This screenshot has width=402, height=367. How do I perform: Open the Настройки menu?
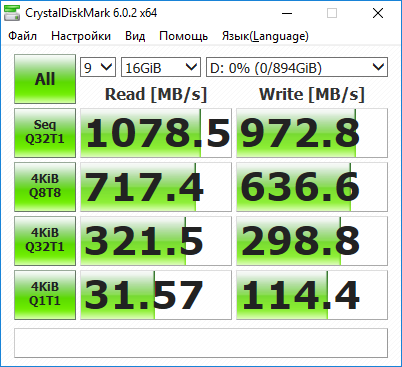pyautogui.click(x=81, y=36)
